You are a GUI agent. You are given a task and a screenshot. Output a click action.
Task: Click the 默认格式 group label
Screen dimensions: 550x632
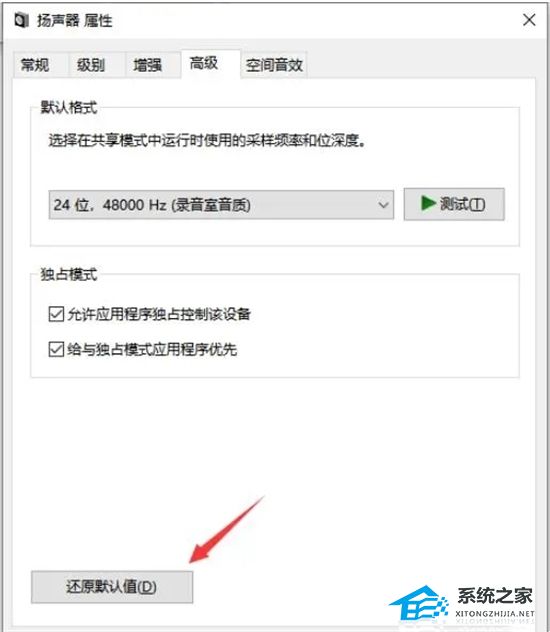click(x=69, y=108)
